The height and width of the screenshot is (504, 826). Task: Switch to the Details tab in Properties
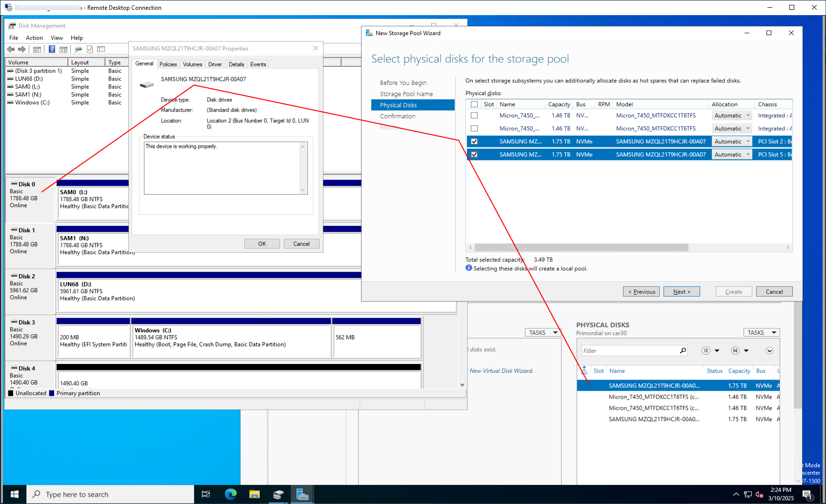coord(237,64)
